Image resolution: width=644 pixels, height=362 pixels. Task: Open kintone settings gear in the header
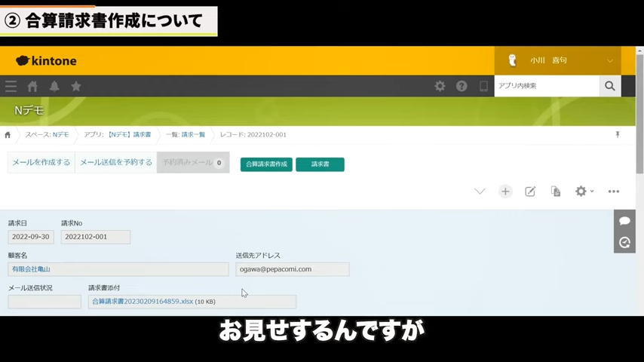(440, 86)
